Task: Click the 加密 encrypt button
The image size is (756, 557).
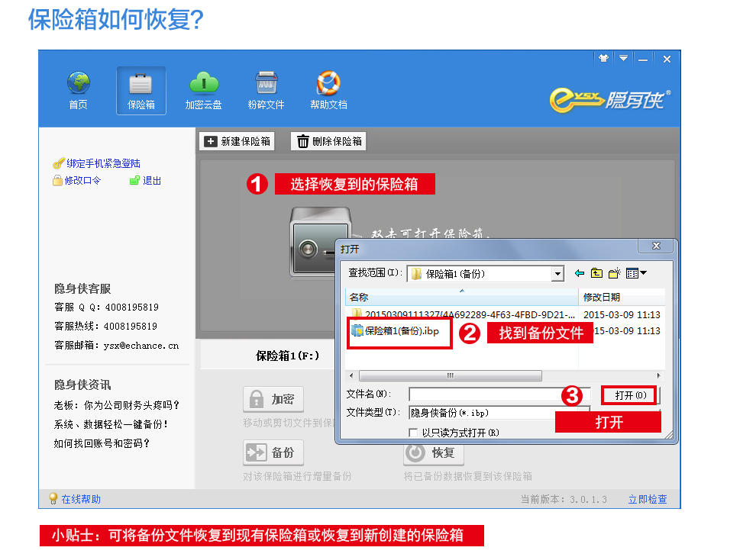Action: [x=273, y=399]
